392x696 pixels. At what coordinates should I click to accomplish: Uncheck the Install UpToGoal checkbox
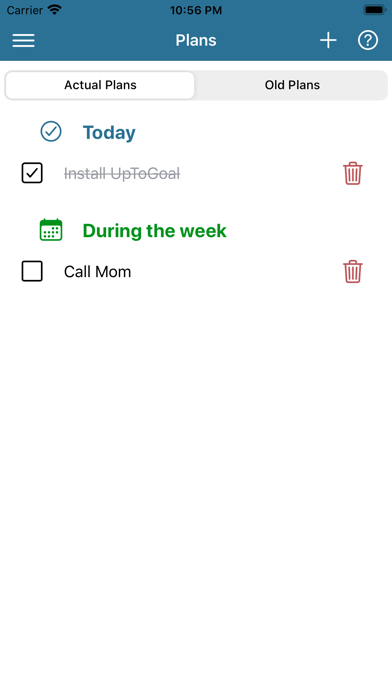coord(32,173)
